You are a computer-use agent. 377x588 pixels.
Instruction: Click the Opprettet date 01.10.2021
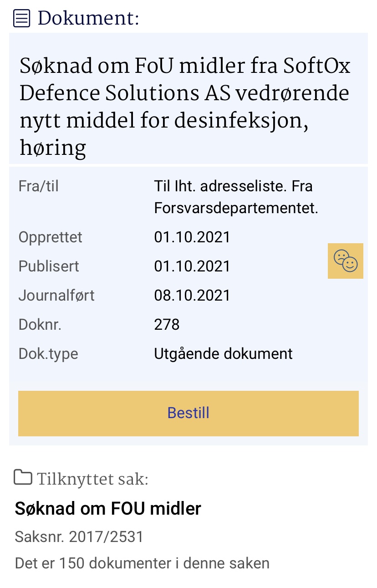[192, 237]
